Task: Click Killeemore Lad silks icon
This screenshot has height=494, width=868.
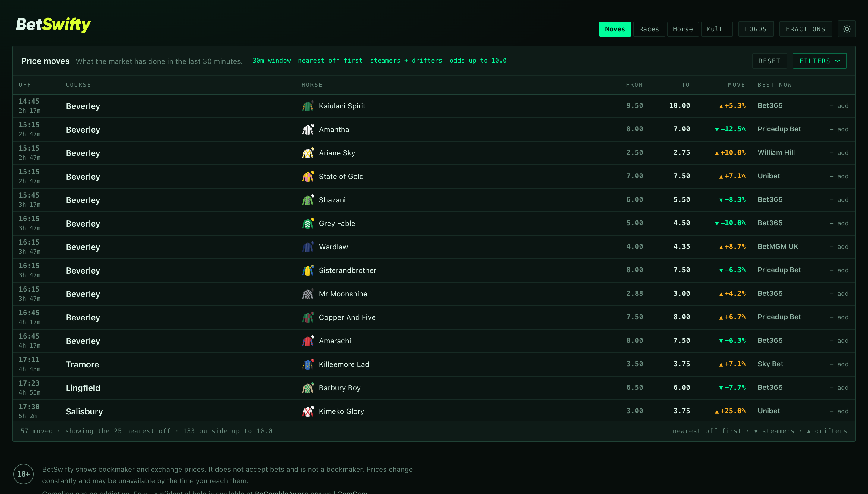Action: pyautogui.click(x=308, y=364)
